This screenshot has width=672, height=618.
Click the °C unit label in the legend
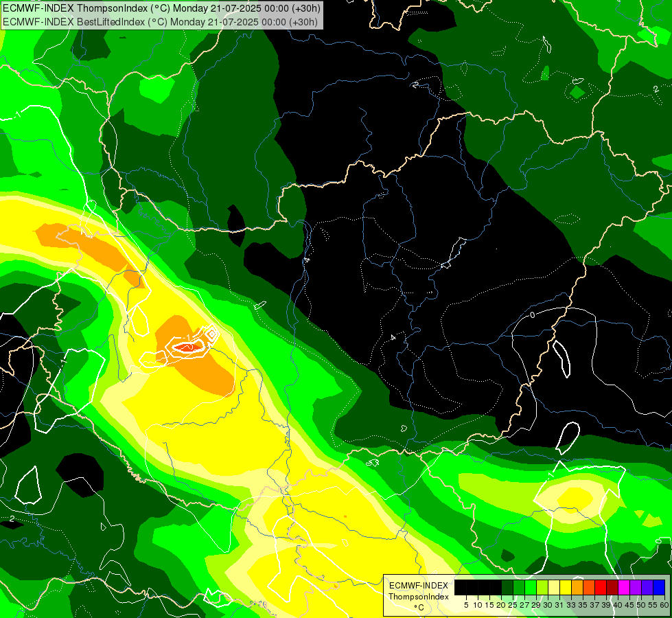click(x=419, y=607)
